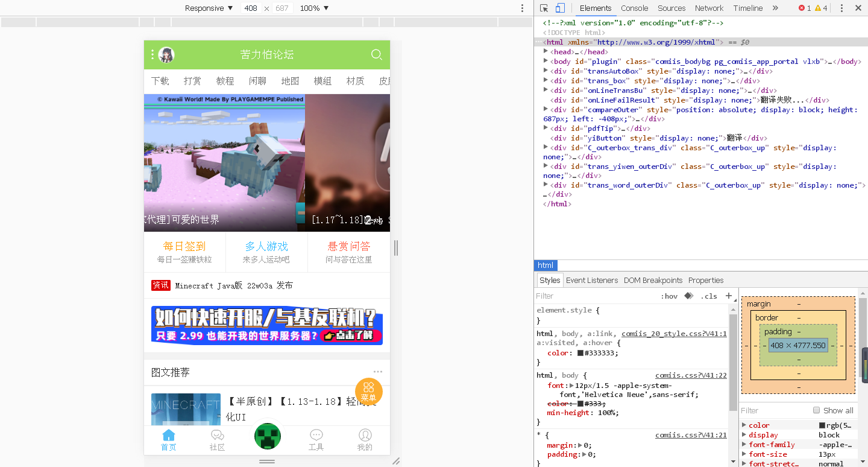Open 工具 tools icon in bottom bar
Screen dimensions: 868x467
point(316,440)
